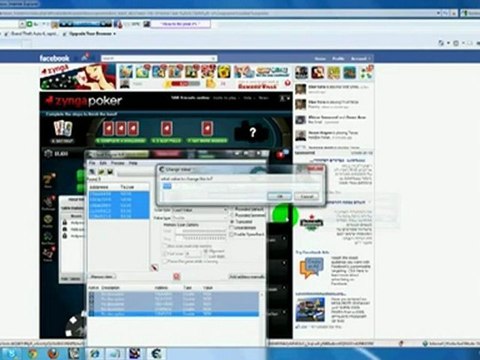The width and height of the screenshot is (480, 360).
Task: Toggle Pause the game while scanning
Action: coord(164,261)
